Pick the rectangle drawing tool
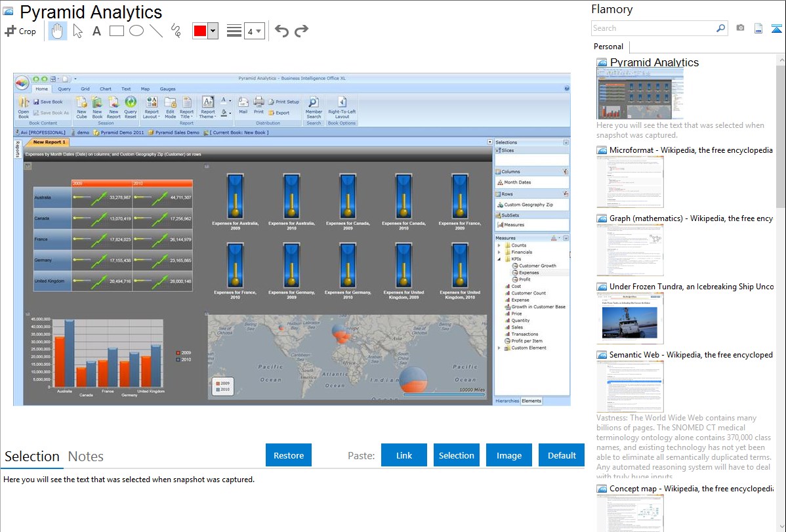Image resolution: width=786 pixels, height=532 pixels. click(116, 31)
